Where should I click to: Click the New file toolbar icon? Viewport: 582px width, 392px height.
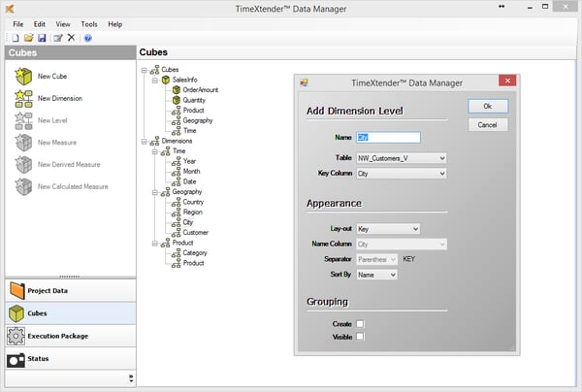[16, 38]
